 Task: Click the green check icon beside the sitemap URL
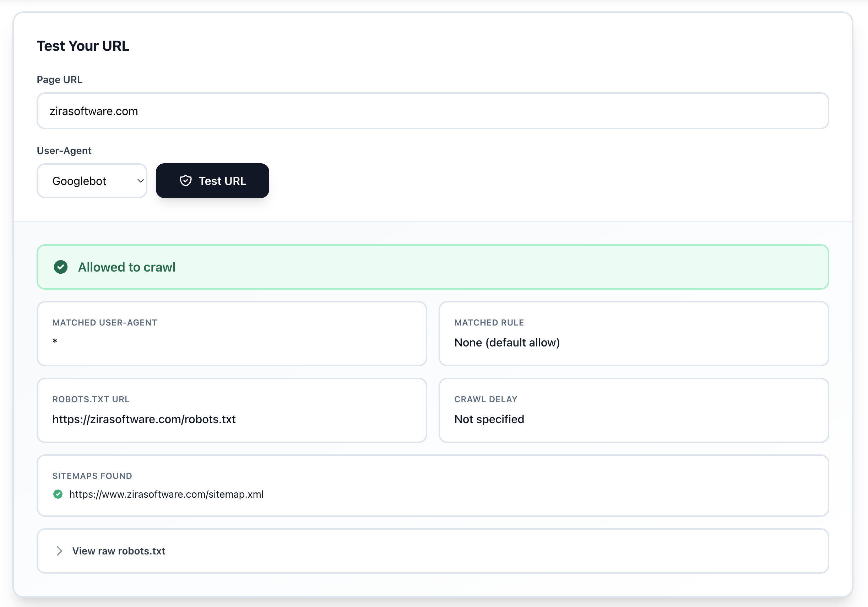point(58,494)
